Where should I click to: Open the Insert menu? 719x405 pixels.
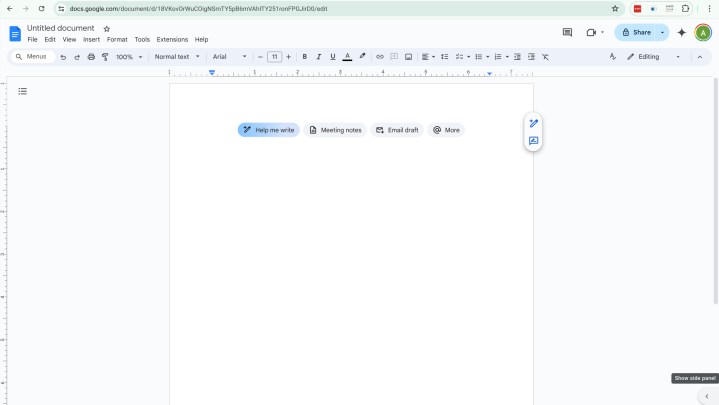tap(91, 40)
